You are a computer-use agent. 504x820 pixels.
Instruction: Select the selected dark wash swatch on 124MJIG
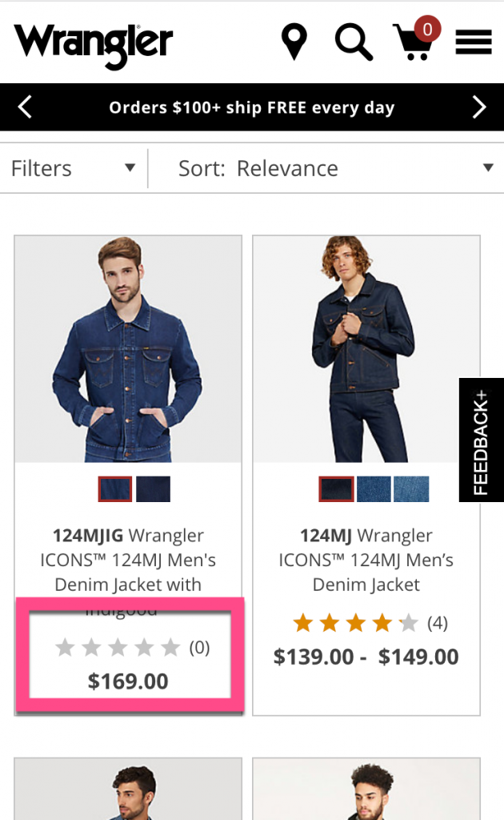coord(114,488)
